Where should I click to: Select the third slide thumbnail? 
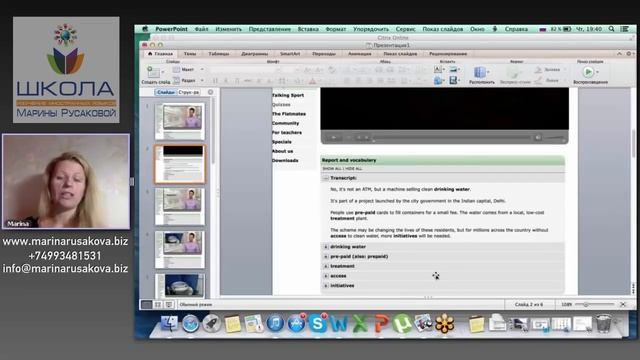180,206
